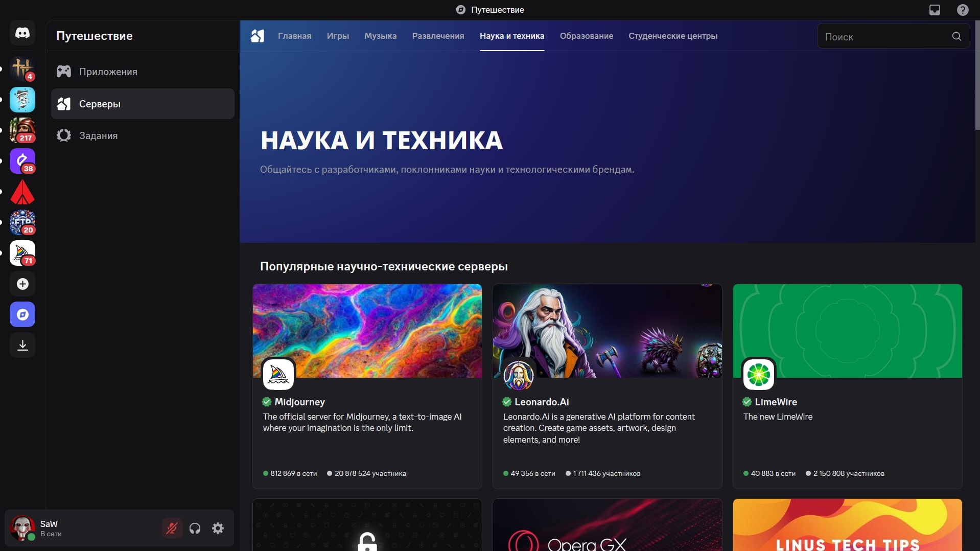This screenshot has height=551, width=980.
Task: Switch to Музыка tab
Action: 380,36
